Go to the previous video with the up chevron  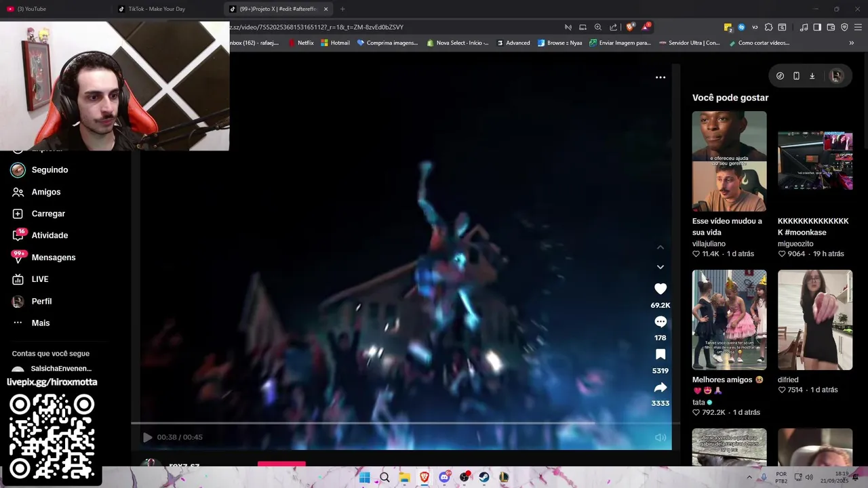660,247
